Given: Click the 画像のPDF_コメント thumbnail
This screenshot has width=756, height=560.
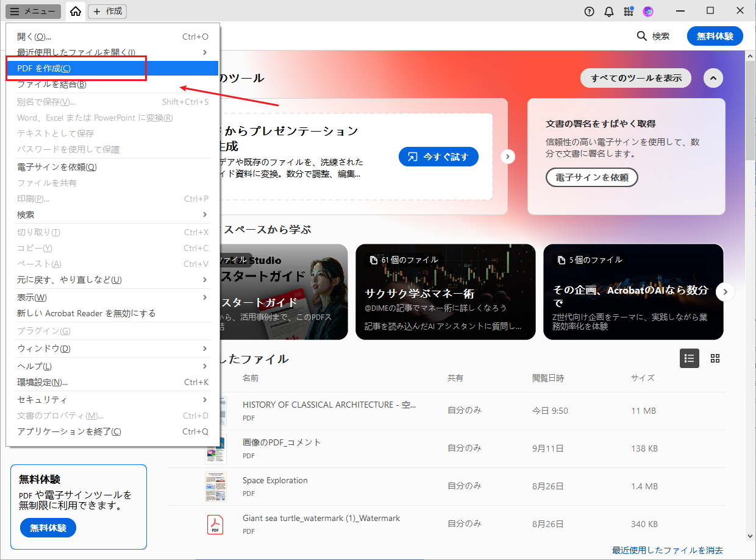Looking at the screenshot, I should 216,449.
